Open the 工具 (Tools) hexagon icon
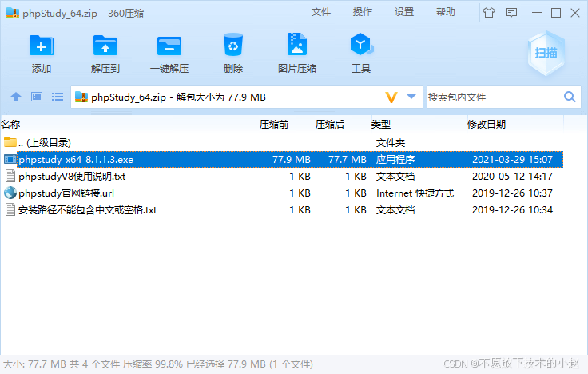This screenshot has width=588, height=374. click(x=361, y=44)
